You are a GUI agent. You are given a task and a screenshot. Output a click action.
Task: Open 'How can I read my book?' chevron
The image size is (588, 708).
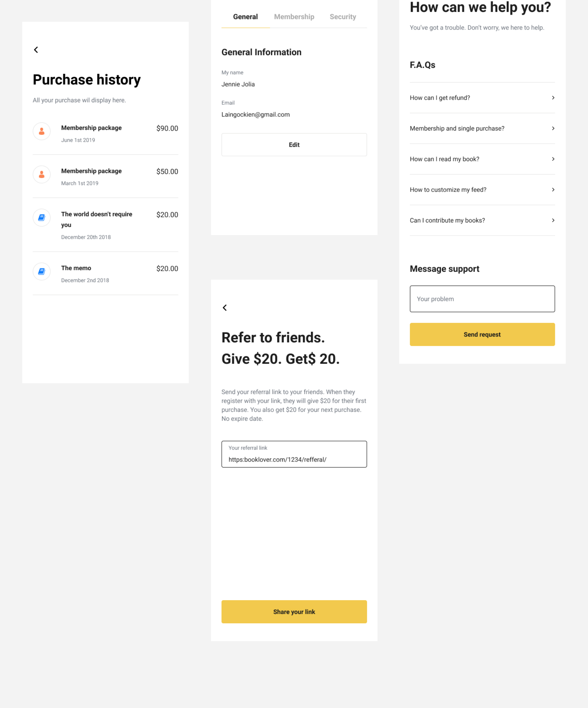553,159
